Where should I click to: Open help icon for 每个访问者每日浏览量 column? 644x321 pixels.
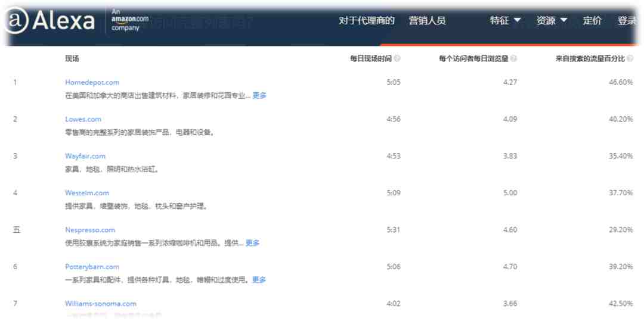pos(513,58)
